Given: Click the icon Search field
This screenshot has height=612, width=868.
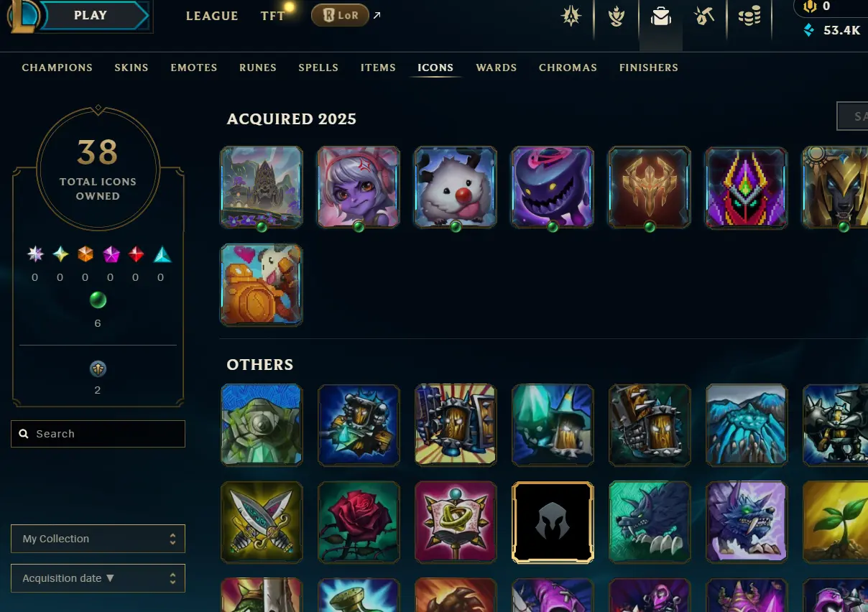Looking at the screenshot, I should click(98, 434).
